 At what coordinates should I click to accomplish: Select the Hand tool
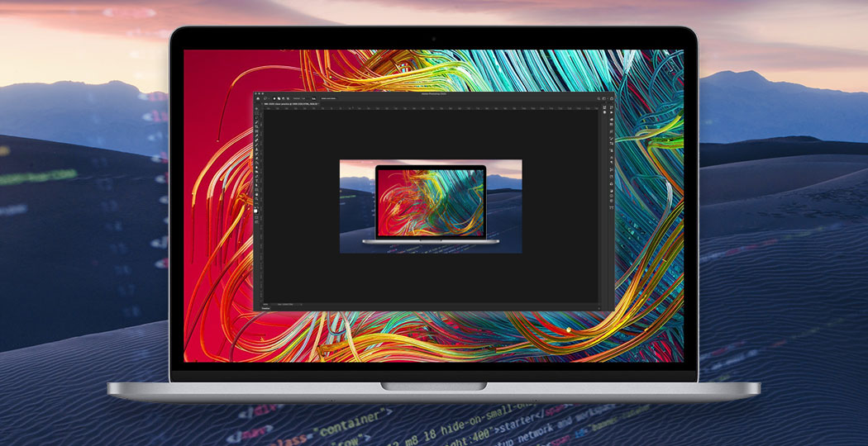coord(256,196)
